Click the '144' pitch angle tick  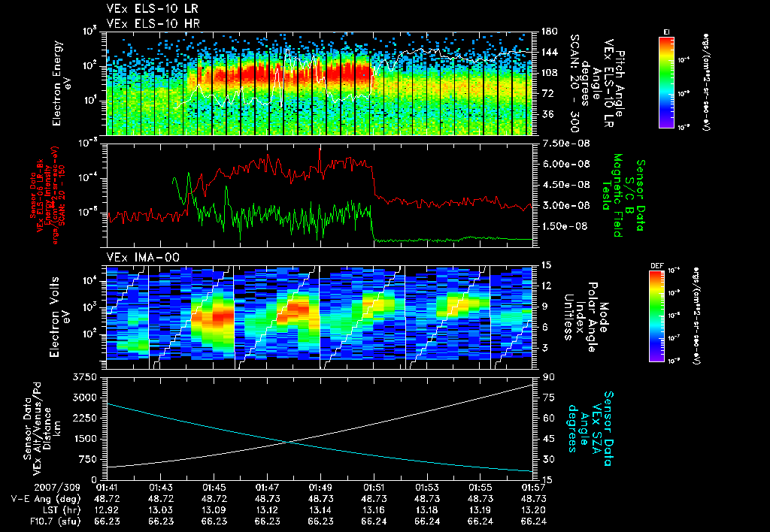(x=549, y=52)
